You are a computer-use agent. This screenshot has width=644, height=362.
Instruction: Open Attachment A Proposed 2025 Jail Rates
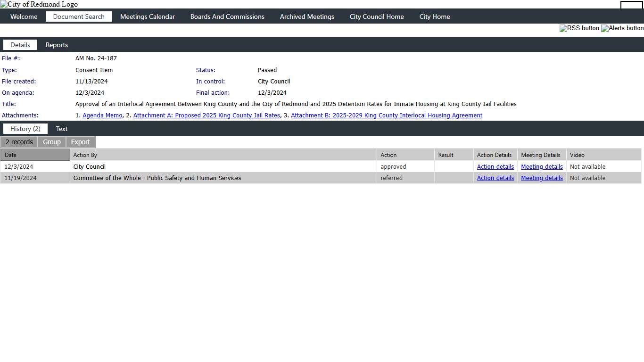click(x=206, y=115)
